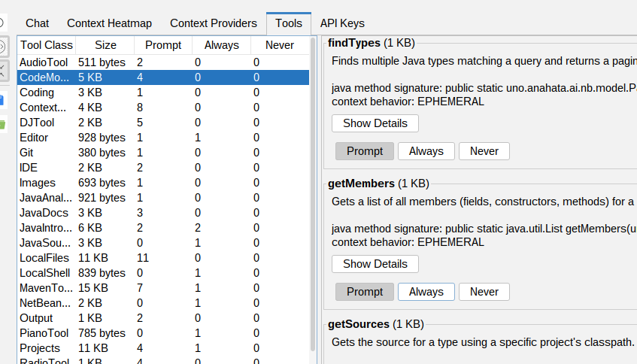Sort by the Tool Class column header
Image resolution: width=637 pixels, height=364 pixels.
[47, 45]
